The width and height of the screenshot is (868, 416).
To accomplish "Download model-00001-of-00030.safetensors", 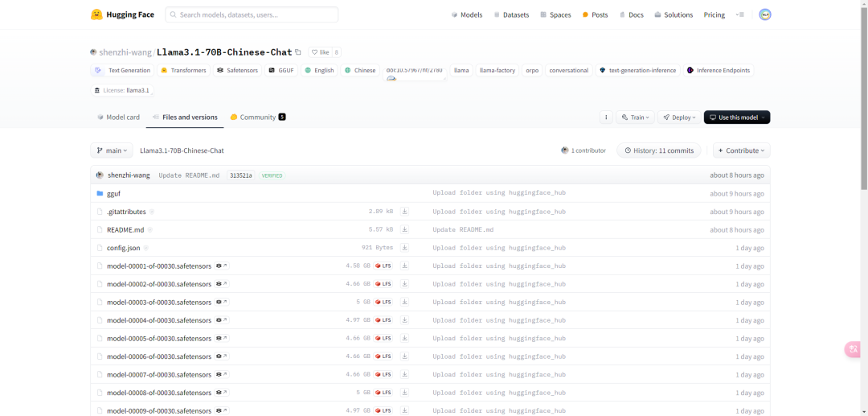I will click(x=404, y=266).
